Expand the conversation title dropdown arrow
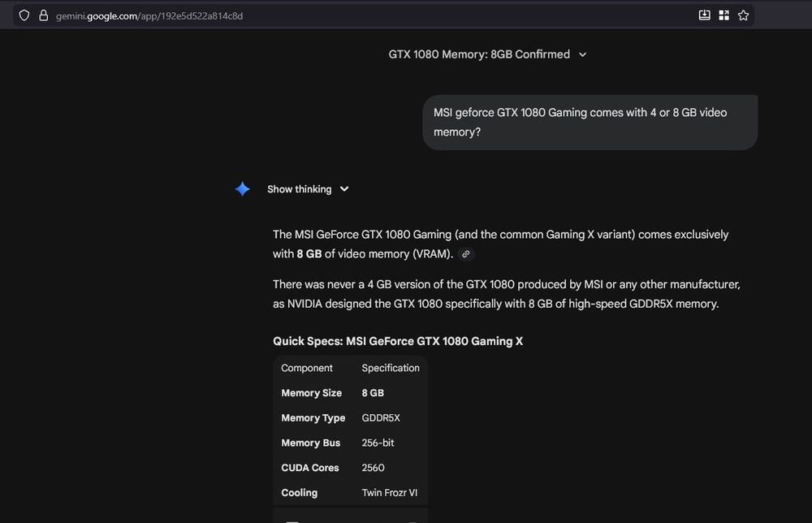This screenshot has width=812, height=523. 582,54
